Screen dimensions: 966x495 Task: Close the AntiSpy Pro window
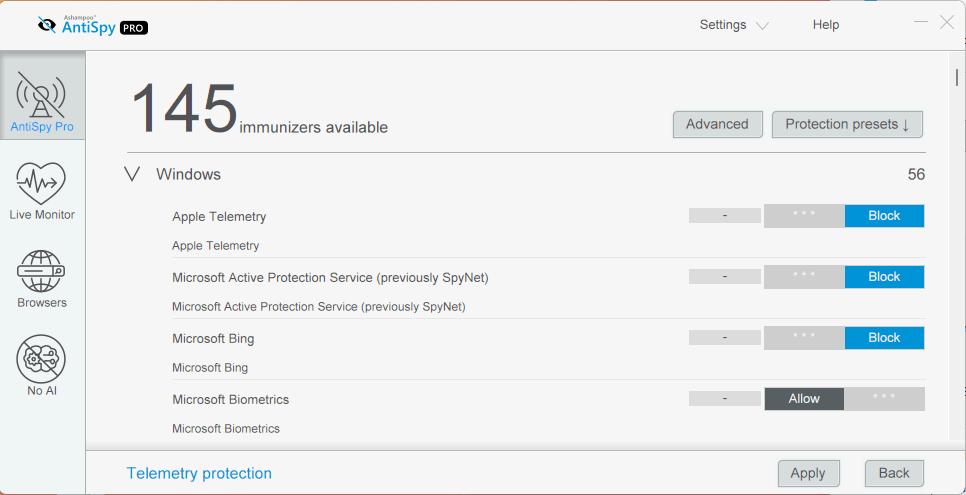[947, 22]
